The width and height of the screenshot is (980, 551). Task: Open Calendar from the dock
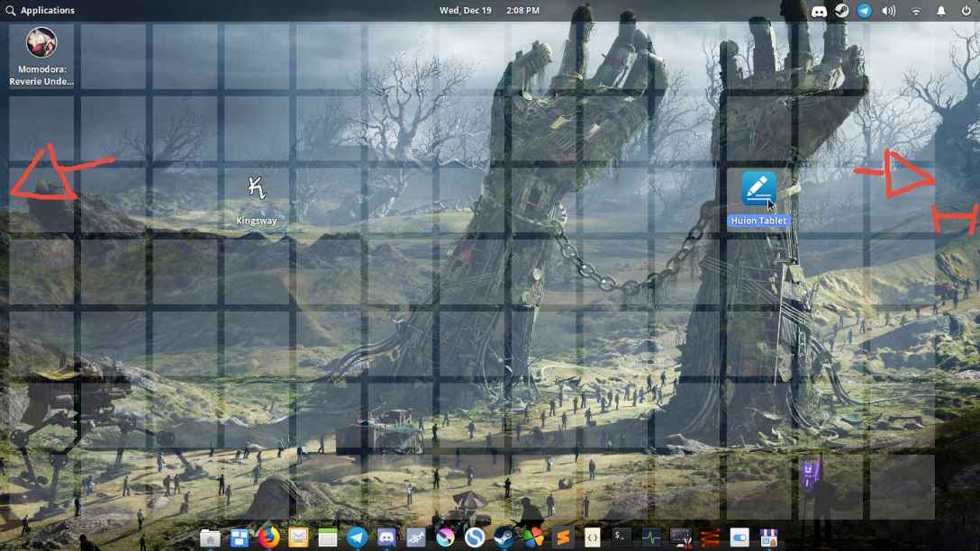point(328,537)
